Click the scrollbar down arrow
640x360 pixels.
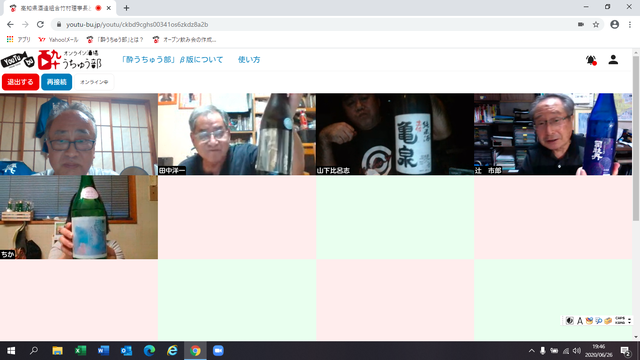[x=636, y=337]
